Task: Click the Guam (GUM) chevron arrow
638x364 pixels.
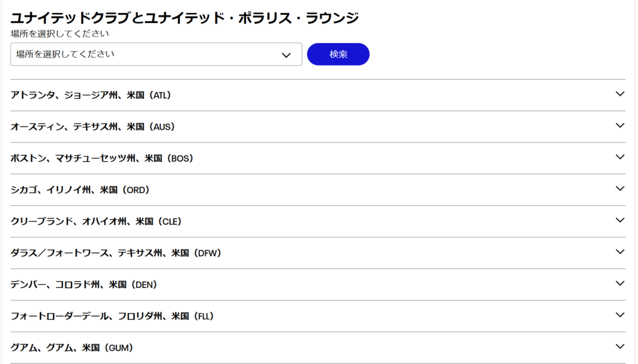Action: pyautogui.click(x=619, y=347)
